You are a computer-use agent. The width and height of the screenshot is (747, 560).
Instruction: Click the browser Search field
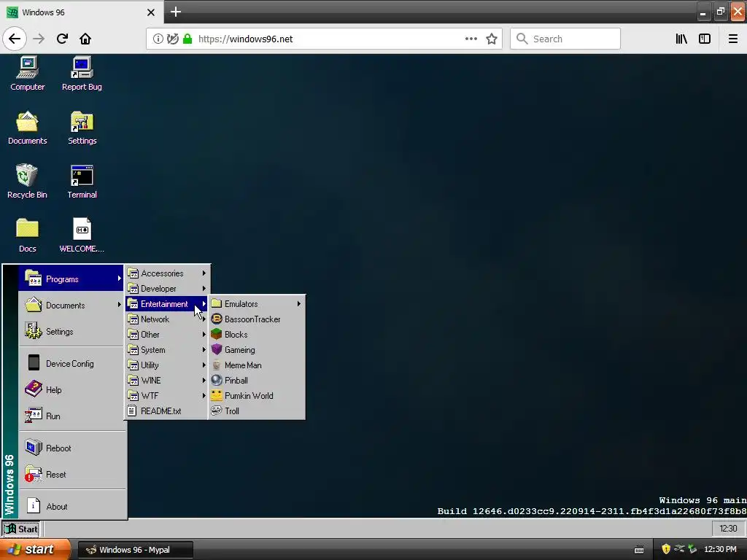tap(565, 39)
